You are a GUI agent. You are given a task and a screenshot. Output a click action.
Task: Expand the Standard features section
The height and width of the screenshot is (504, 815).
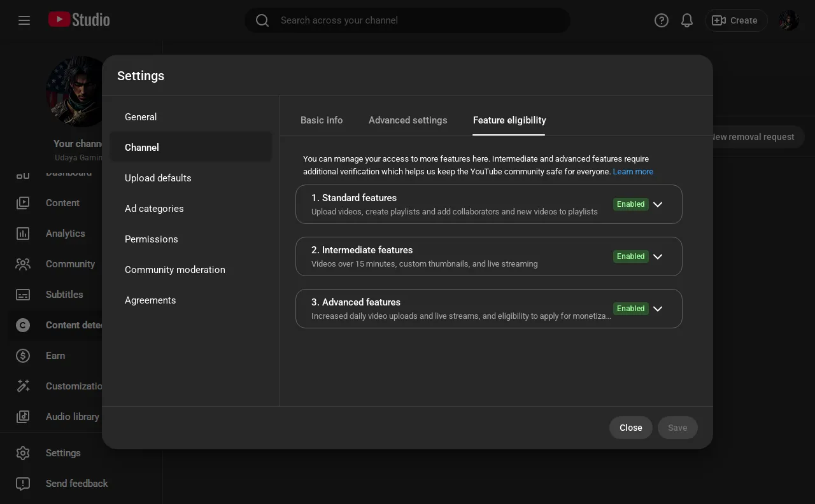coord(658,204)
